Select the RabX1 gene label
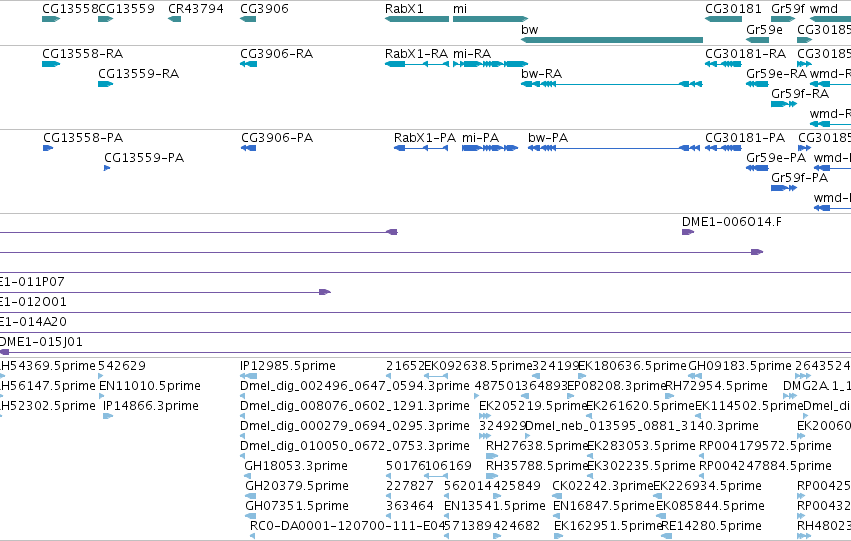The image size is (851, 541). (x=404, y=9)
